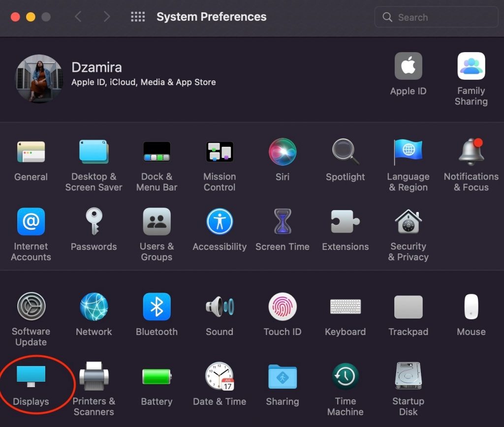Select the Security & Privacy pane
The height and width of the screenshot is (427, 504).
point(408,222)
